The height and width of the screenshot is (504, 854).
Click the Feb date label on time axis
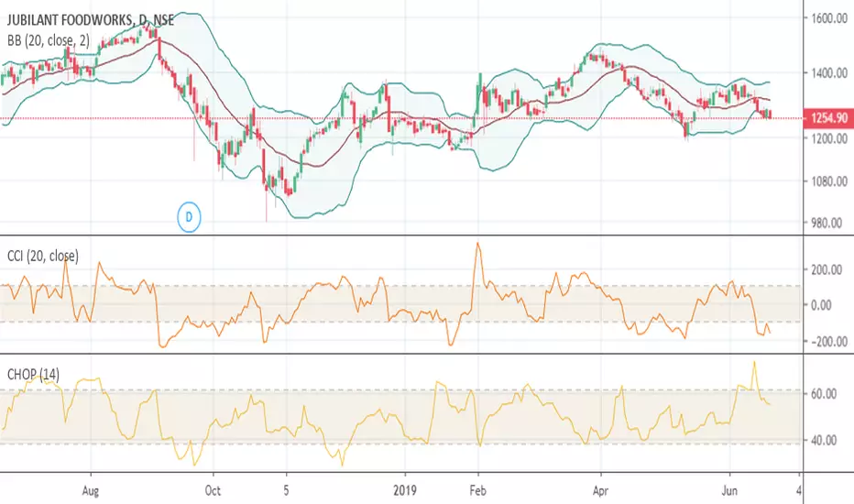[x=477, y=491]
